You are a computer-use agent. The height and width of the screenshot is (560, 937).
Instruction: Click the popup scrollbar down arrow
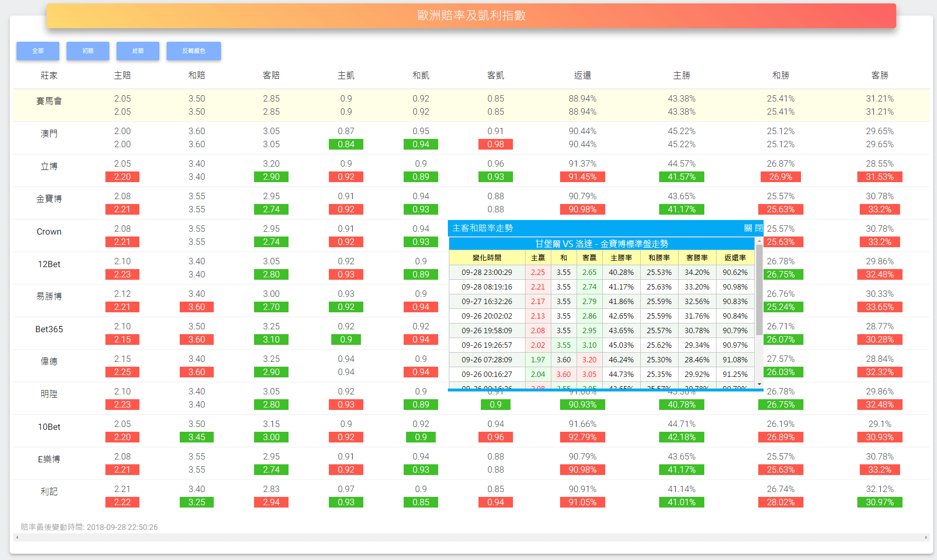[759, 384]
